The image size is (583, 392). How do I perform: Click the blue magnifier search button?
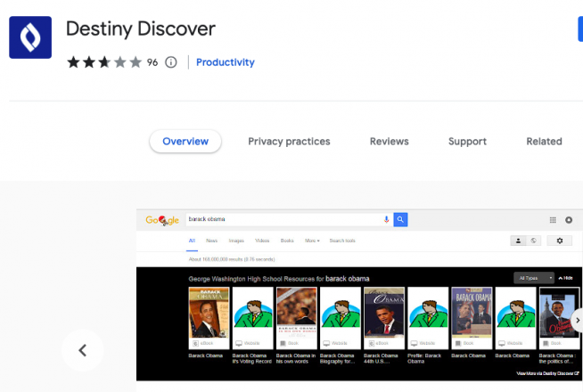tap(400, 219)
